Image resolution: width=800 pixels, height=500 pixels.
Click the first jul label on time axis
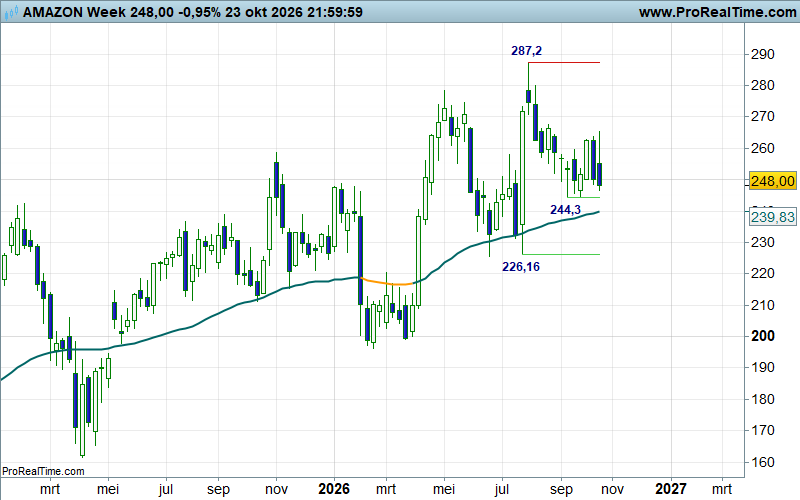[166, 489]
